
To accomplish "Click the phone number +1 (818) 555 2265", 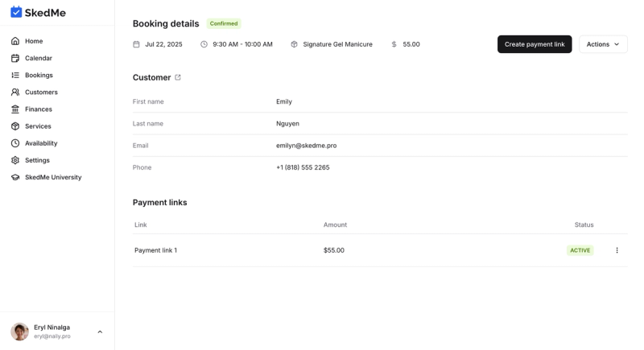I will tap(303, 167).
